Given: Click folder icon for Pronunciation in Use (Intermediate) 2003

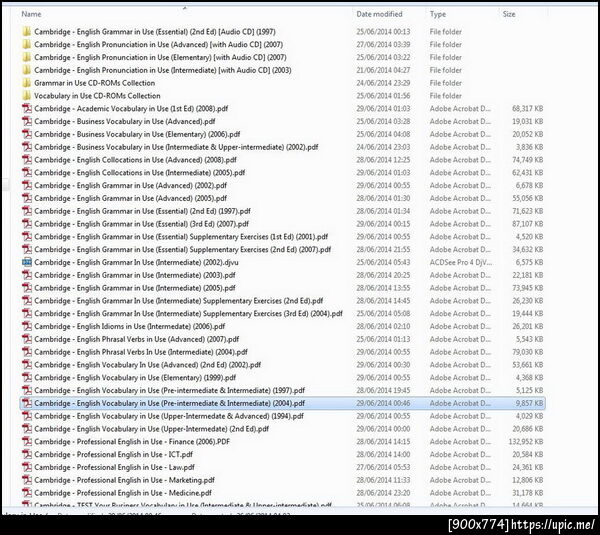Looking at the screenshot, I should point(26,70).
